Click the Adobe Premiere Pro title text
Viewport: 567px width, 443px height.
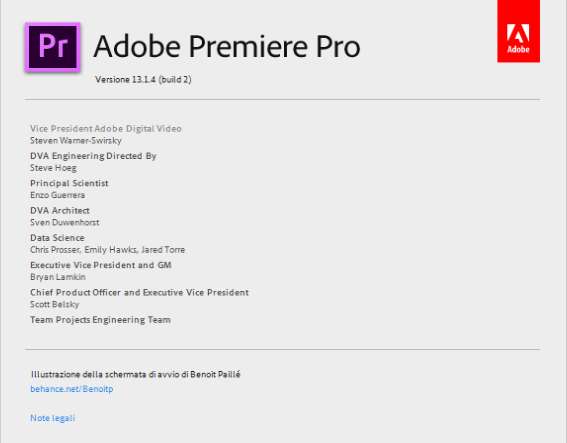pyautogui.click(x=227, y=46)
